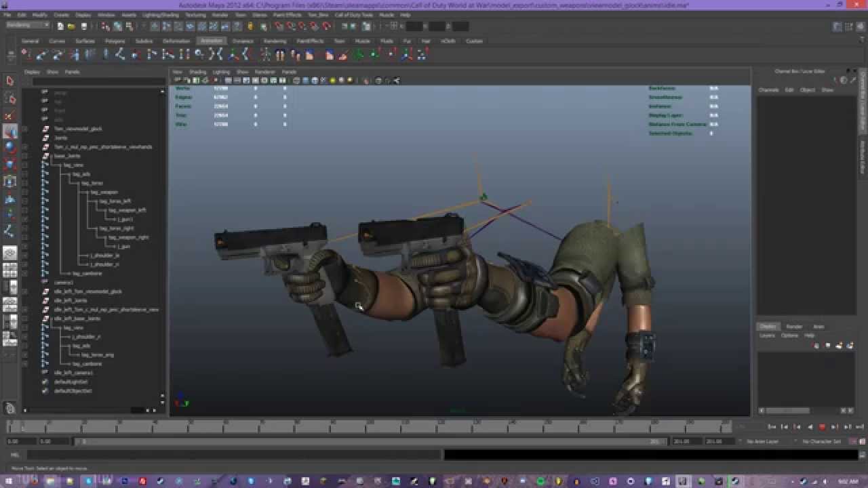
Task: Toggle Snap to grids magnet
Action: 279,26
